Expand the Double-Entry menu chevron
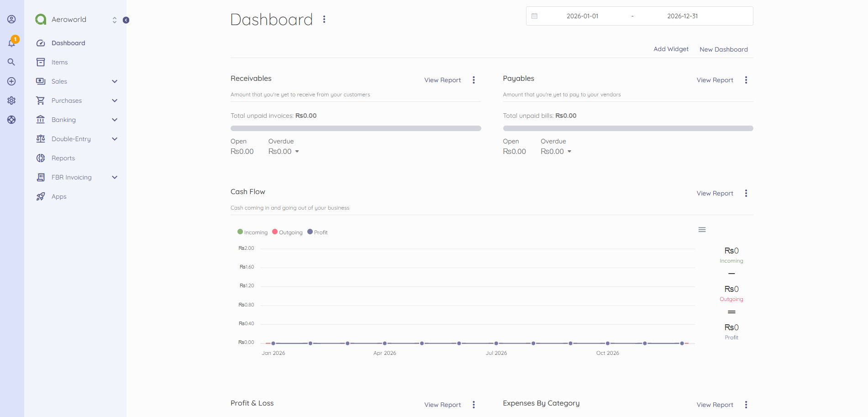Image resolution: width=868 pixels, height=417 pixels. pos(115,139)
